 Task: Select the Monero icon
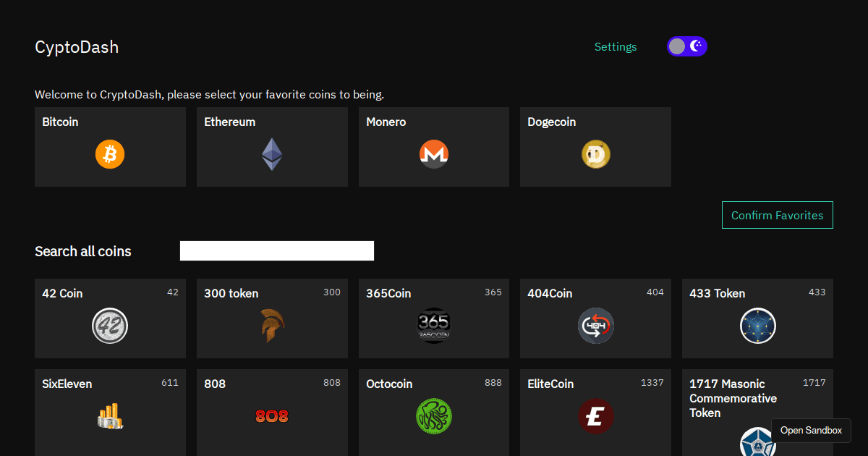(433, 154)
